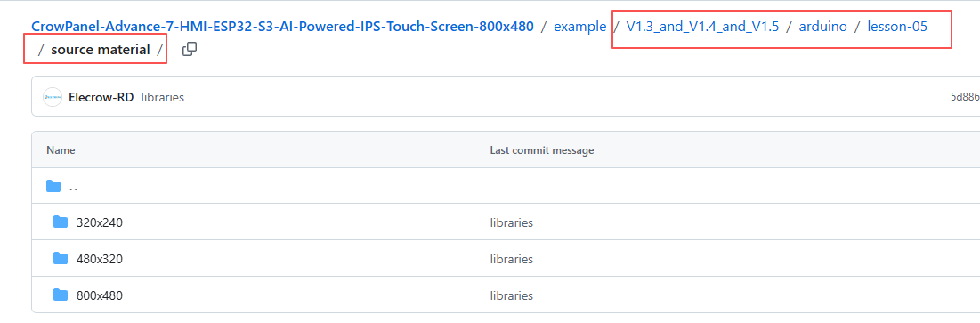Screen dimensions: 980x323
Task: Click the 320x240 folder icon
Action: [61, 222]
